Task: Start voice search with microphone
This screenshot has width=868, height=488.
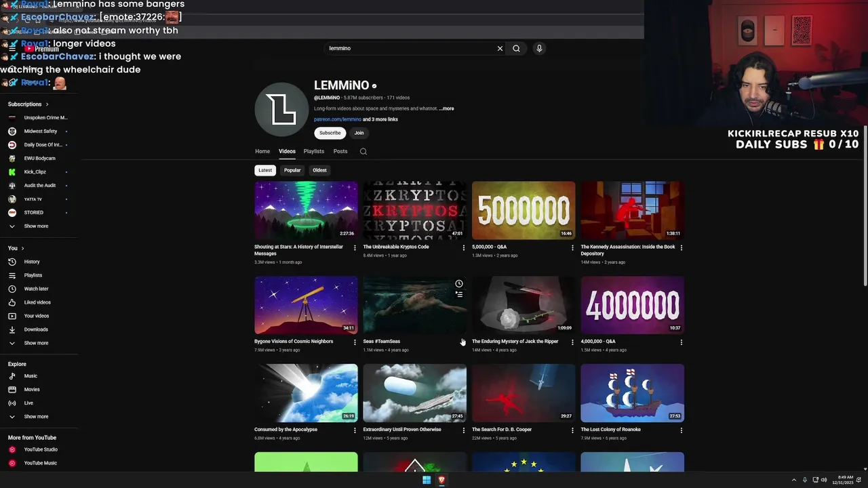Action: pyautogui.click(x=539, y=48)
